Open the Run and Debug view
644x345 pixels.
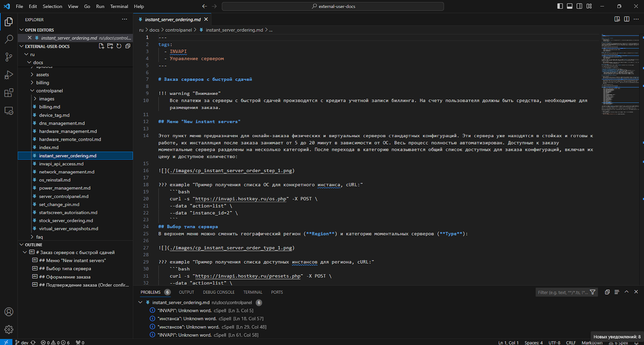click(8, 75)
